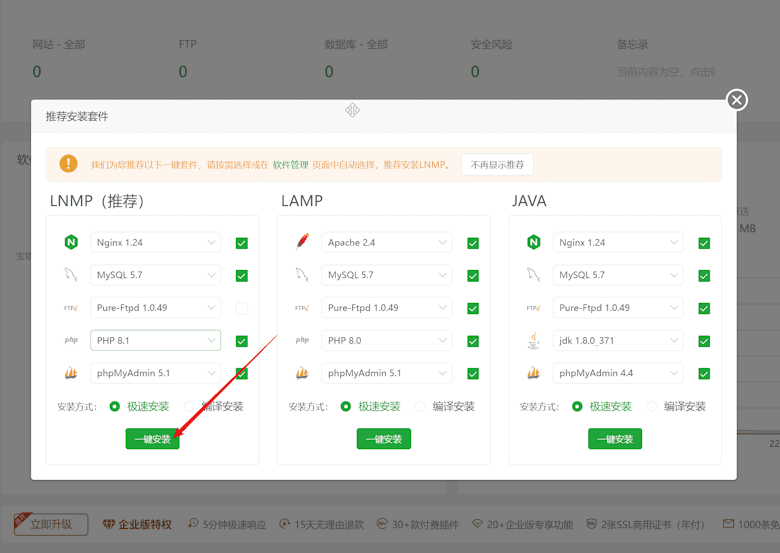Viewport: 780px width, 553px height.
Task: Open Nginx 1.24 version dropdown in LNMP
Action: click(x=155, y=242)
